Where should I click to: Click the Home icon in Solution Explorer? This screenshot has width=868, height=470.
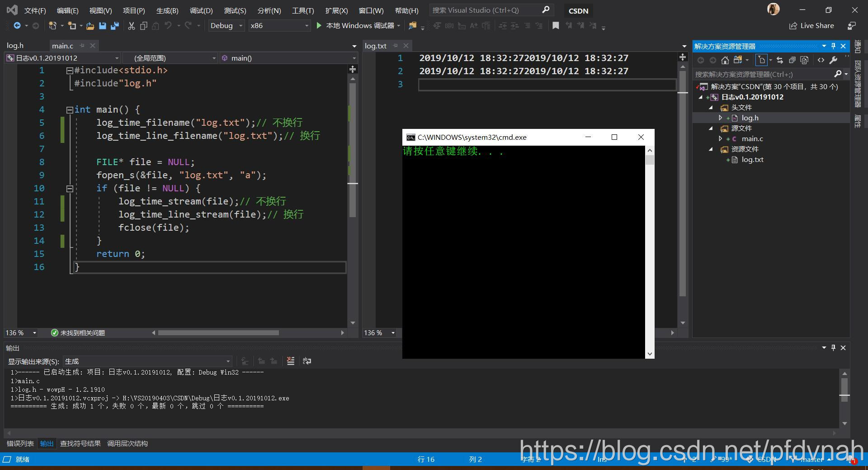pos(725,60)
